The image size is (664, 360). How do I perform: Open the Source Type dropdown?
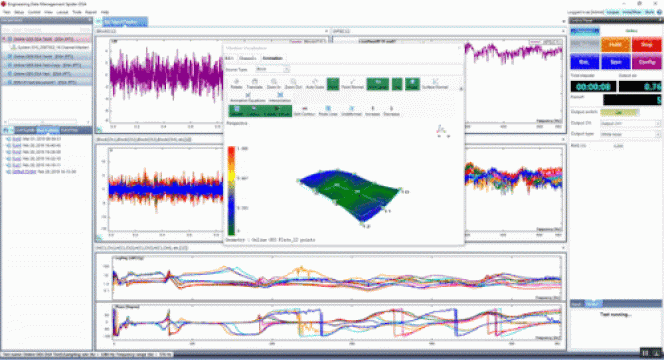coord(272,69)
